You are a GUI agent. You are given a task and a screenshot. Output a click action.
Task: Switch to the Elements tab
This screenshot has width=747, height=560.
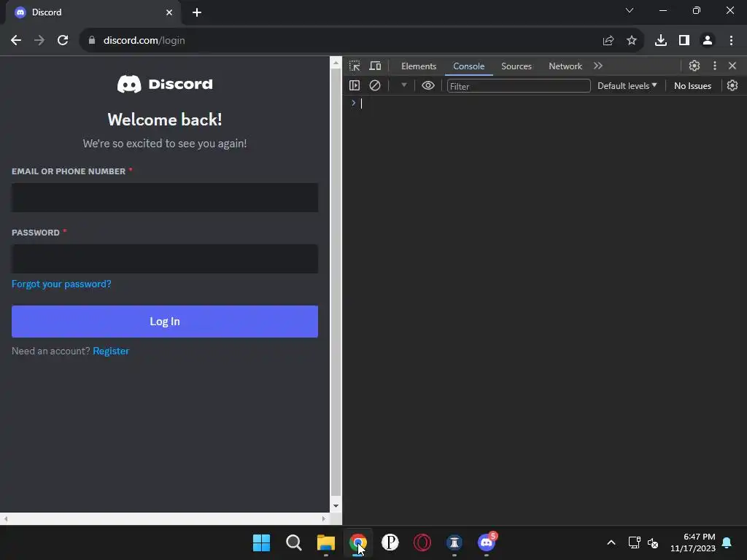point(419,66)
